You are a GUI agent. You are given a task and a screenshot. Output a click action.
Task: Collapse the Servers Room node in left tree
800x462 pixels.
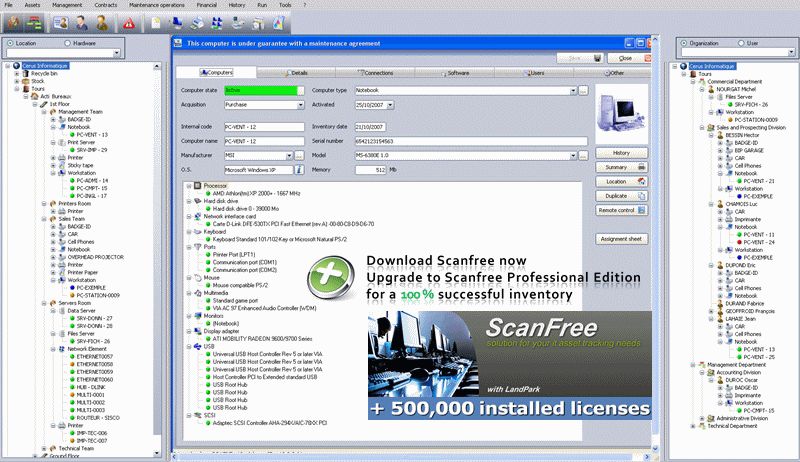tap(44, 303)
